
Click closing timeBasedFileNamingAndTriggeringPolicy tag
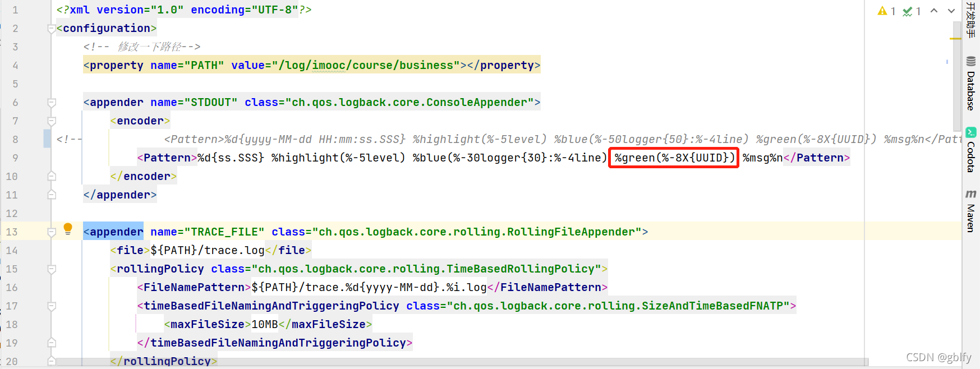coord(275,343)
